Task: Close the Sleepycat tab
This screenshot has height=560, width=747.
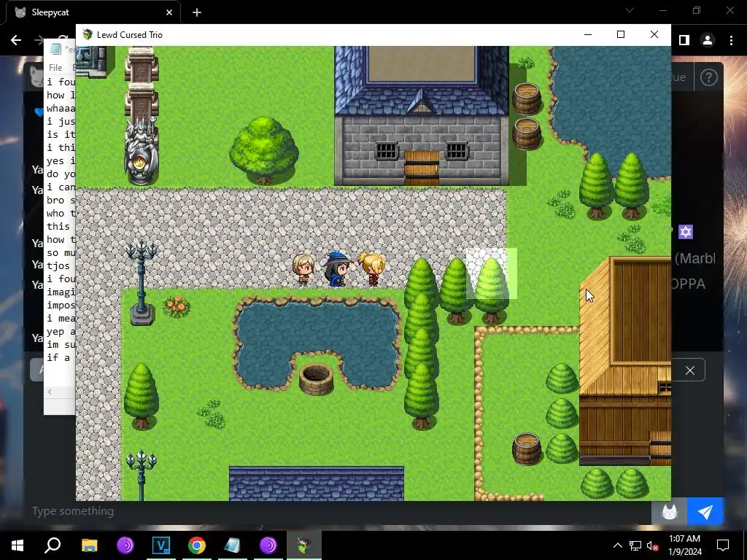Action: click(169, 12)
